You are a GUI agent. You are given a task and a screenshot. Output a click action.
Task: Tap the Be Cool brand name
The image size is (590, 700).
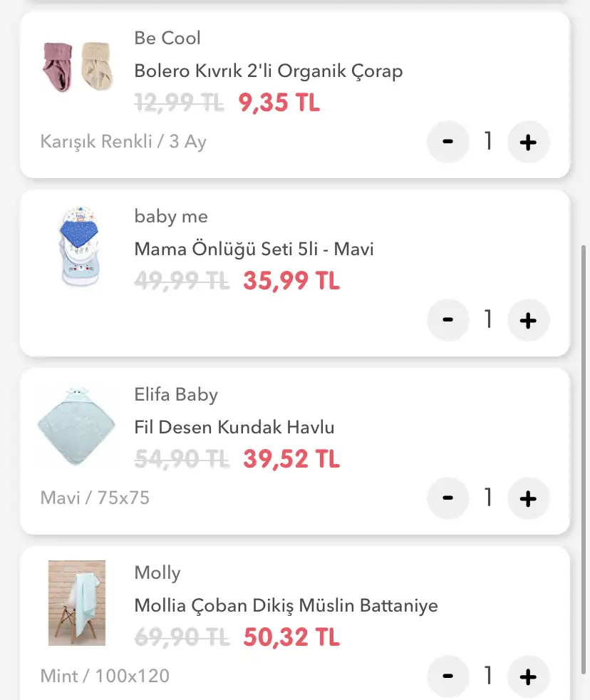coord(167,38)
